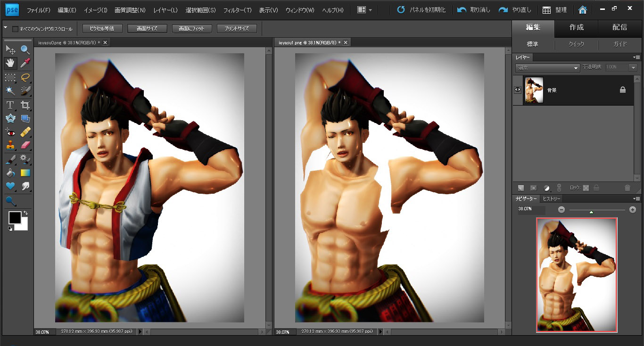The height and width of the screenshot is (346, 644).
Task: Select the Eraser tool
Action: tap(25, 145)
